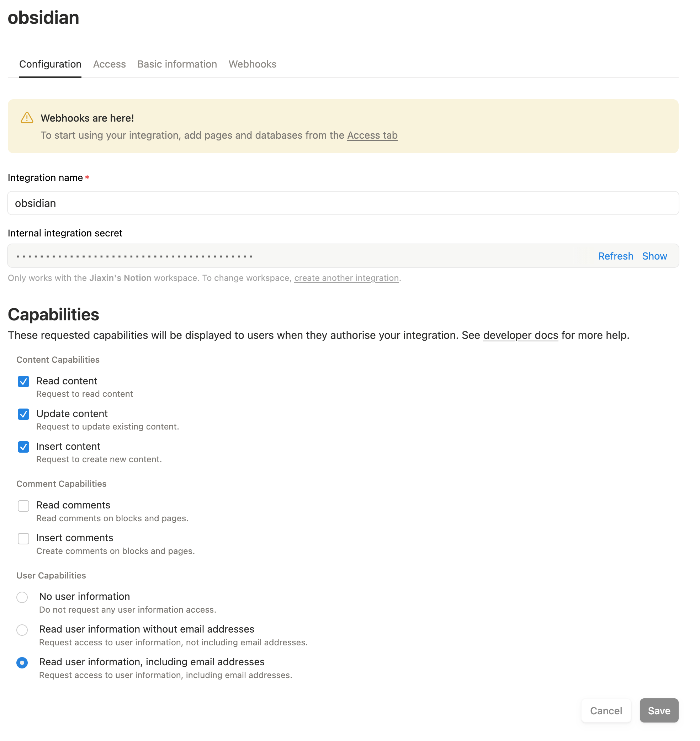
Task: Follow the developer docs link
Action: coord(520,335)
